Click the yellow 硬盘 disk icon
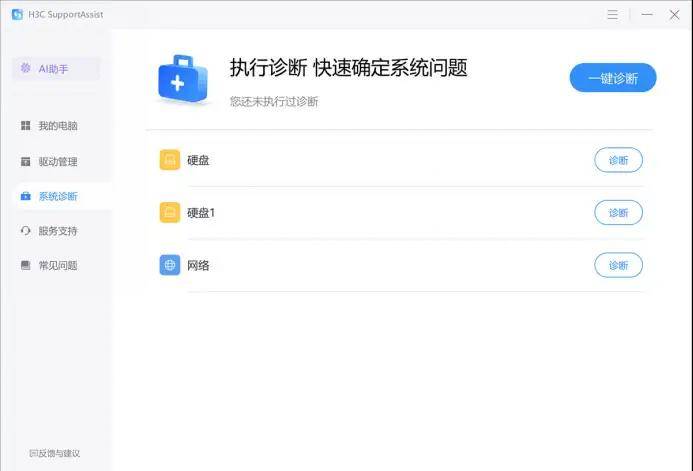The height and width of the screenshot is (471, 693). coord(170,160)
